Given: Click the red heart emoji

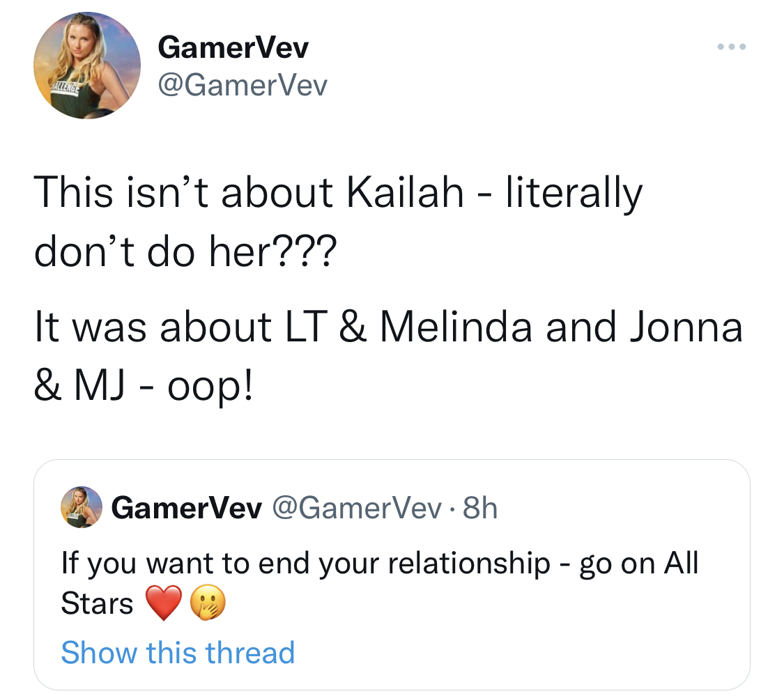Looking at the screenshot, I should [164, 603].
